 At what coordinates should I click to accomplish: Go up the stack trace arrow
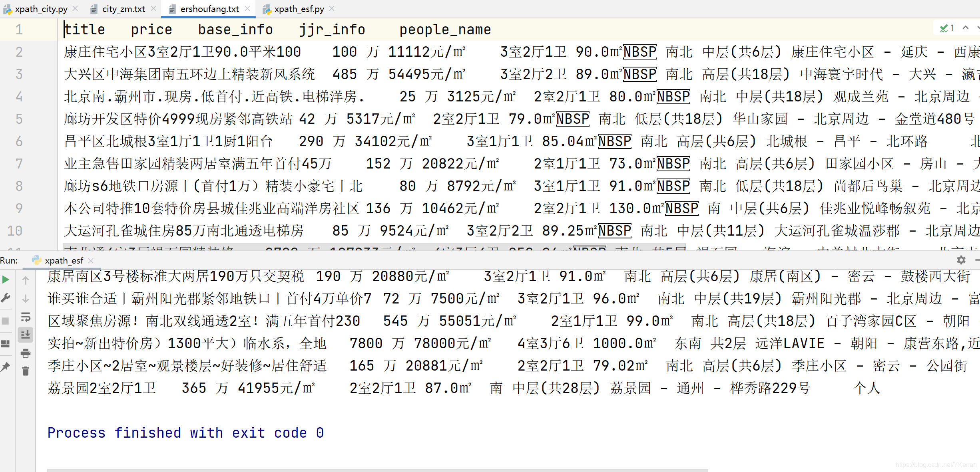pyautogui.click(x=26, y=280)
